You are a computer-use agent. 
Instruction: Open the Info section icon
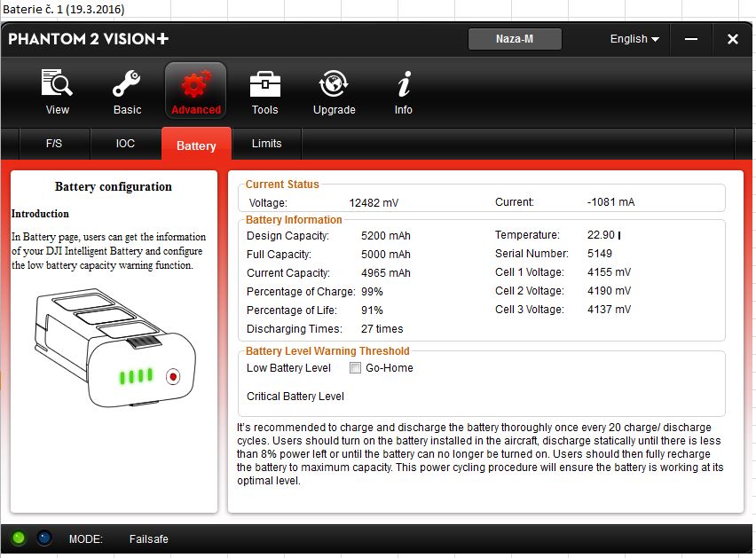404,92
